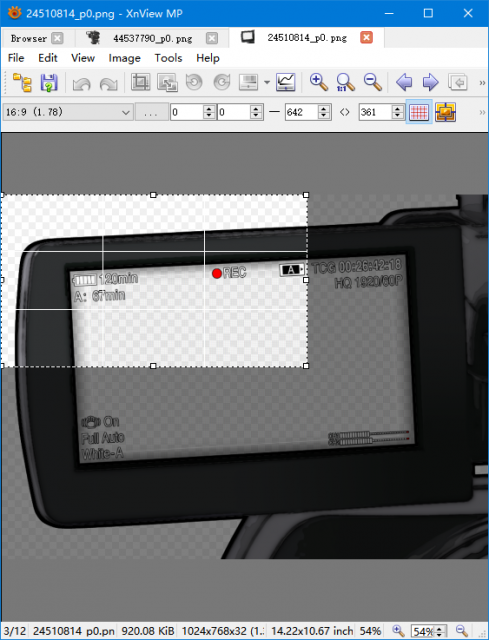Click stepper arrows of X position field
The width and height of the screenshot is (489, 640).
click(x=209, y=112)
